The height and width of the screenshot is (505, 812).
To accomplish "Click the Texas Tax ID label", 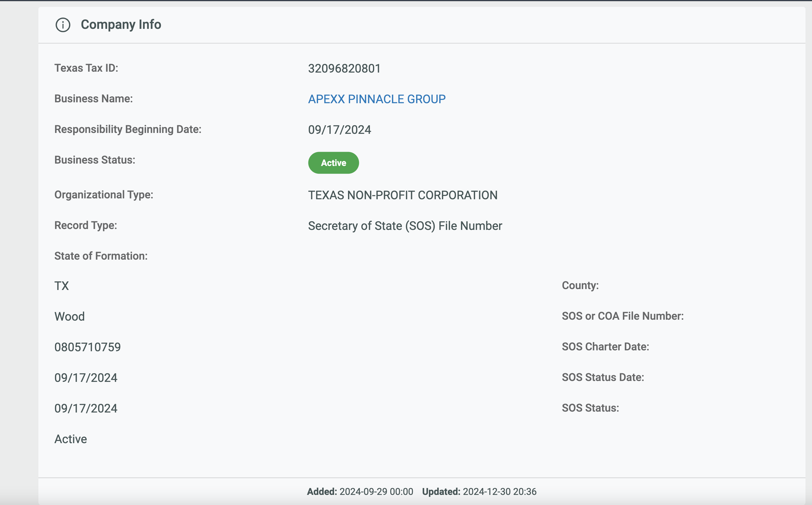I will point(86,68).
